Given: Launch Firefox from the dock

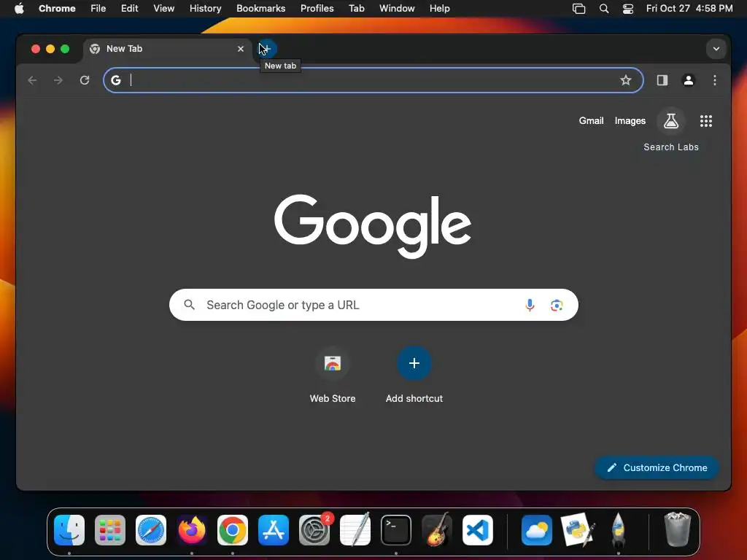Looking at the screenshot, I should pyautogui.click(x=192, y=530).
